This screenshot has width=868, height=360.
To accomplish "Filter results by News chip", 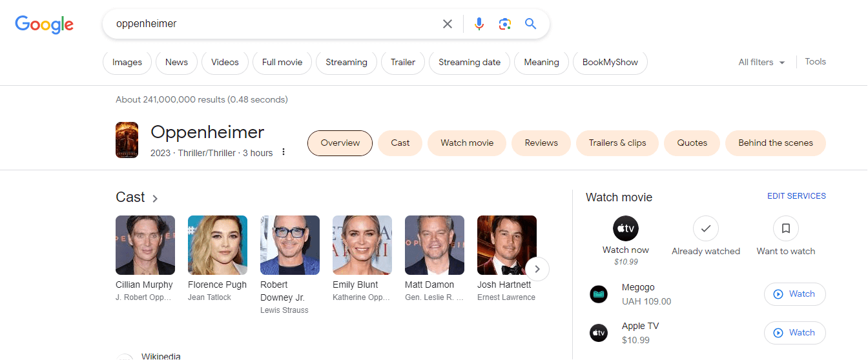I will 176,63.
